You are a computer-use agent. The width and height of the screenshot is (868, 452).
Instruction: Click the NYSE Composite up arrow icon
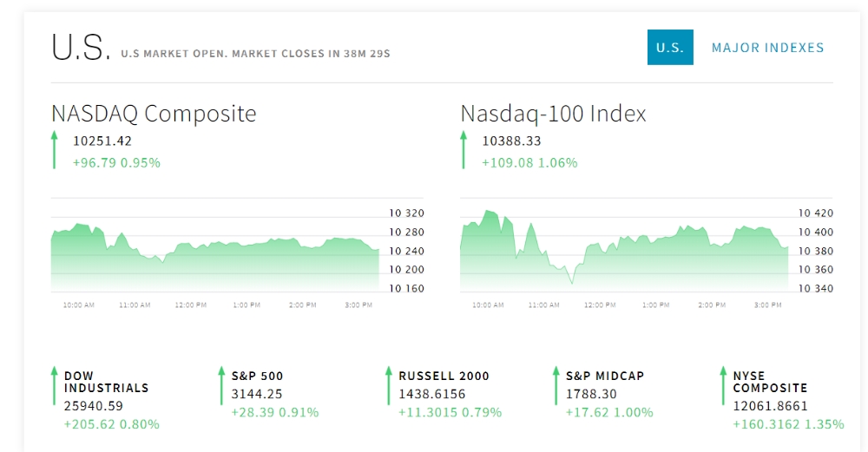(723, 385)
